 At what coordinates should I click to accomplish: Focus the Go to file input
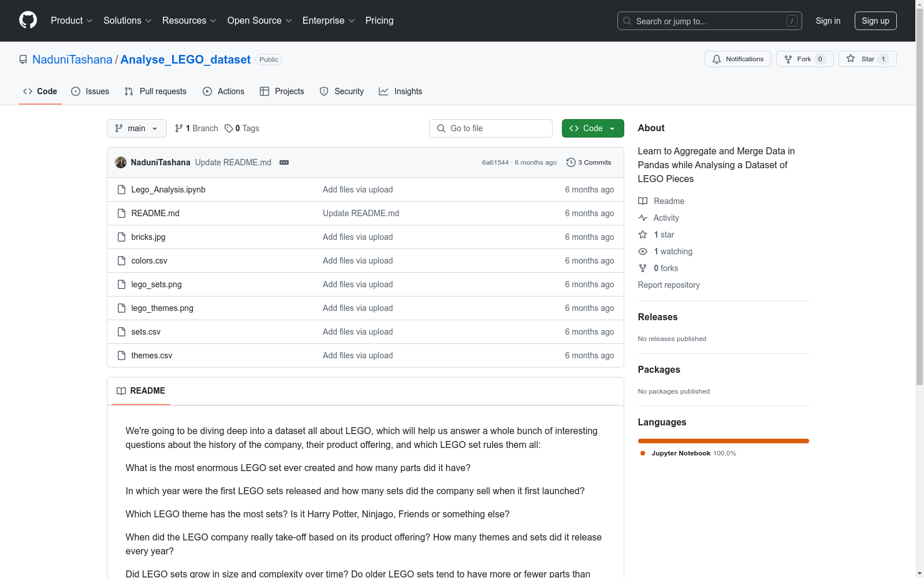491,128
